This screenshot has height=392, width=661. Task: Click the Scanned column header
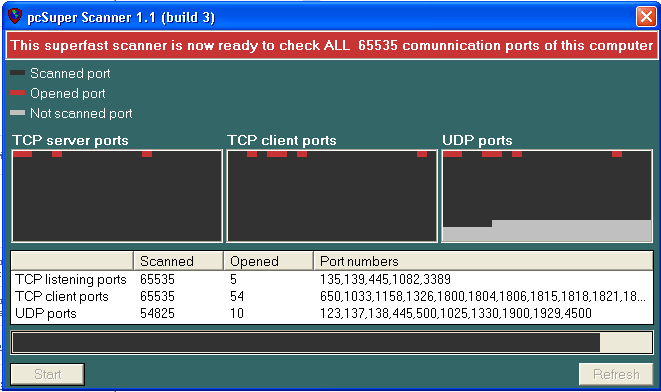coord(178,261)
